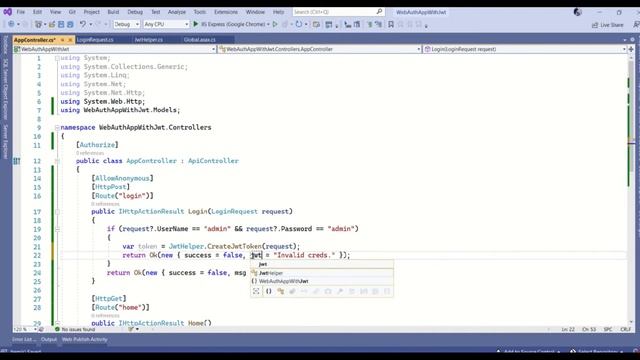Open the Login(LoginRequest request) member dropdown
Screen dimensions: 640x360
click(x=524, y=49)
